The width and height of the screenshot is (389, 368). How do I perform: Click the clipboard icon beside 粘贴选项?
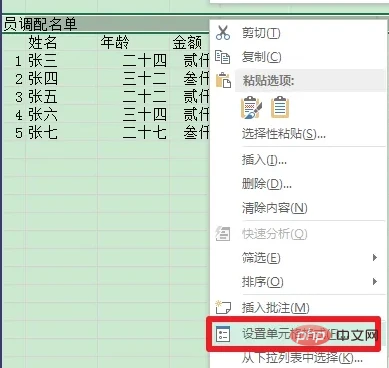tap(223, 80)
